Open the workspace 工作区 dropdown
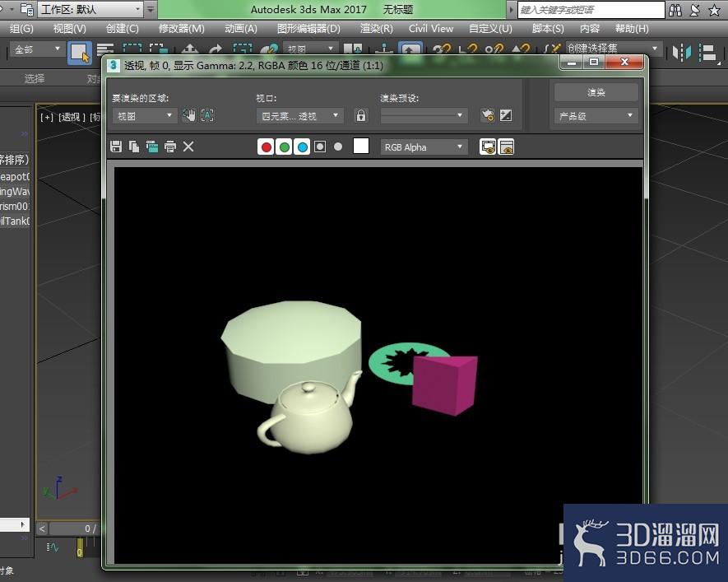Image resolution: width=728 pixels, height=582 pixels. [90, 9]
